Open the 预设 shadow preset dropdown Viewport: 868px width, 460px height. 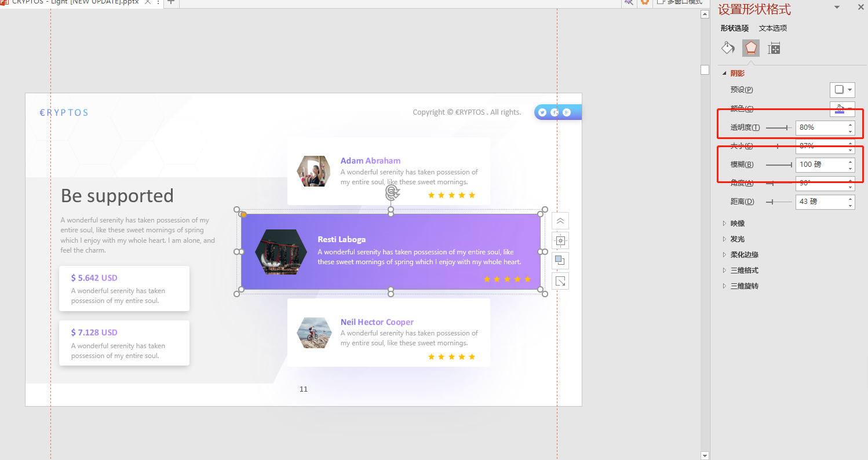[x=843, y=90]
